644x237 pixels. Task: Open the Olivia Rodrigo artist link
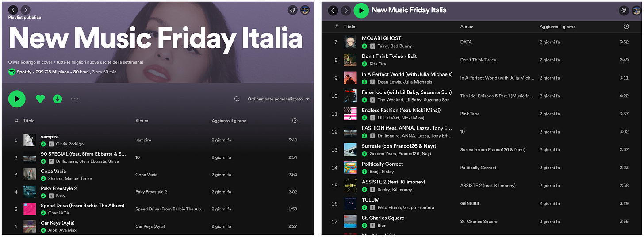[x=69, y=144]
